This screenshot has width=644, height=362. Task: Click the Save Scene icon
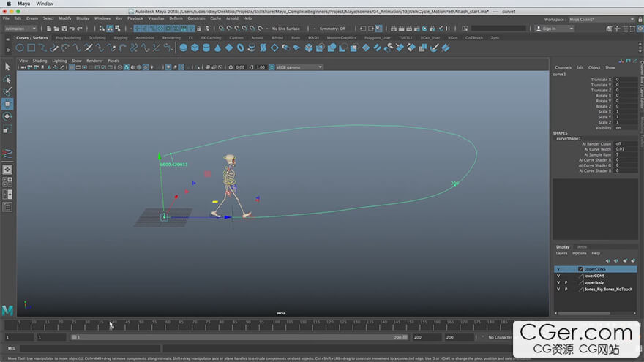coord(64,29)
